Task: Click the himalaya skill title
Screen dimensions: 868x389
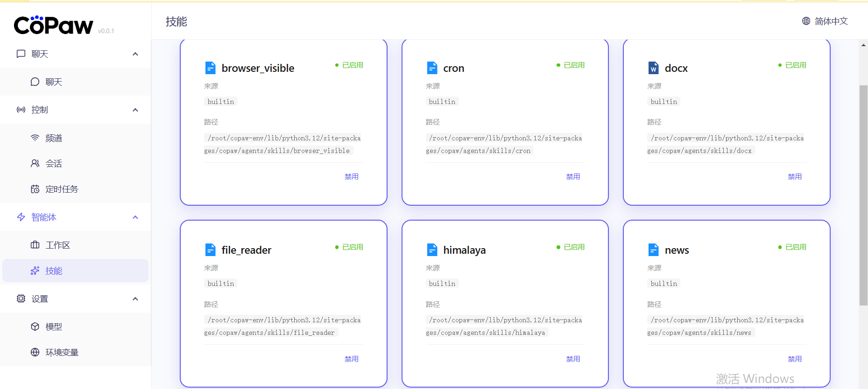Action: (464, 250)
